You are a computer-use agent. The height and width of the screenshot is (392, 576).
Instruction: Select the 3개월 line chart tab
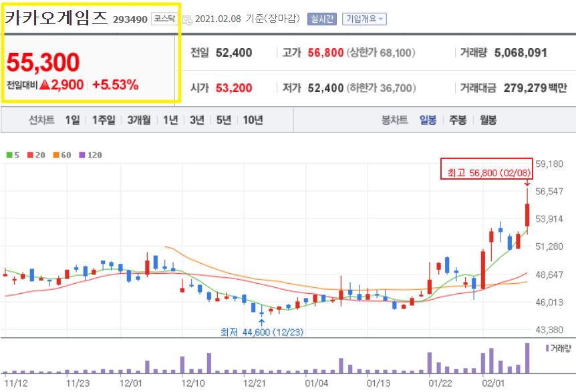(139, 120)
